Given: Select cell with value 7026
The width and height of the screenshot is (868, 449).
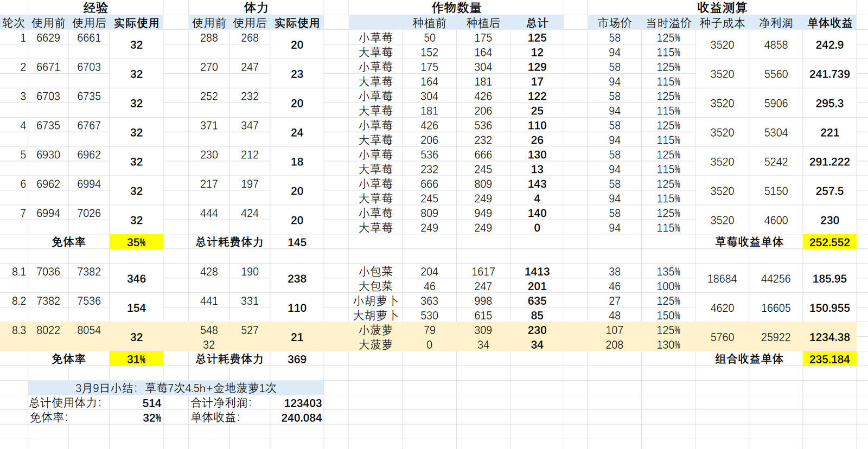Looking at the screenshot, I should click(x=89, y=213).
